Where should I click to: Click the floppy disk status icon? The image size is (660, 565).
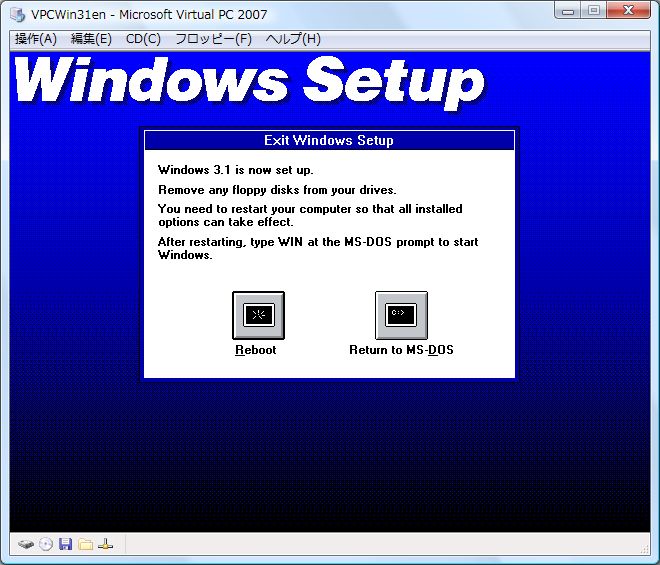[x=66, y=544]
